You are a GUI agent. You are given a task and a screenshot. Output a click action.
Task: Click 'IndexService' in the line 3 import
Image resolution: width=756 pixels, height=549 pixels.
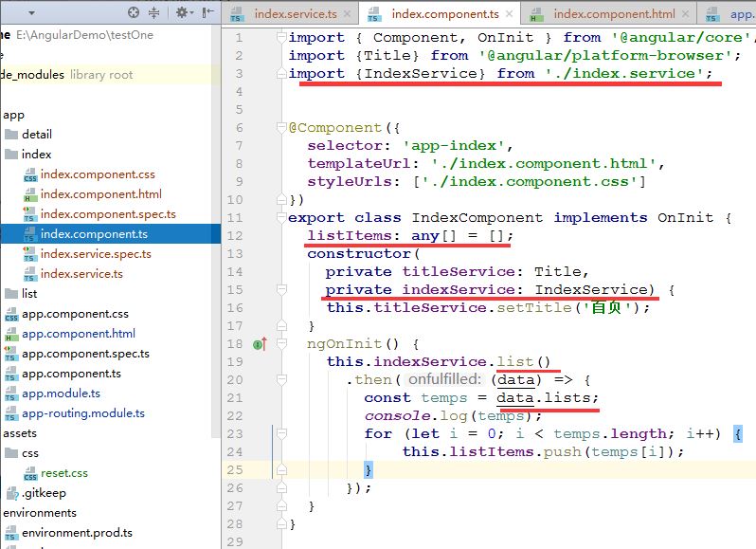[421, 73]
